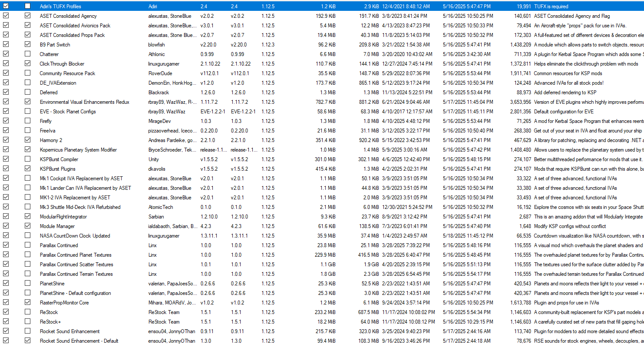Select the B9 Part Switch mod name
The width and height of the screenshot is (644, 344).
[55, 45]
